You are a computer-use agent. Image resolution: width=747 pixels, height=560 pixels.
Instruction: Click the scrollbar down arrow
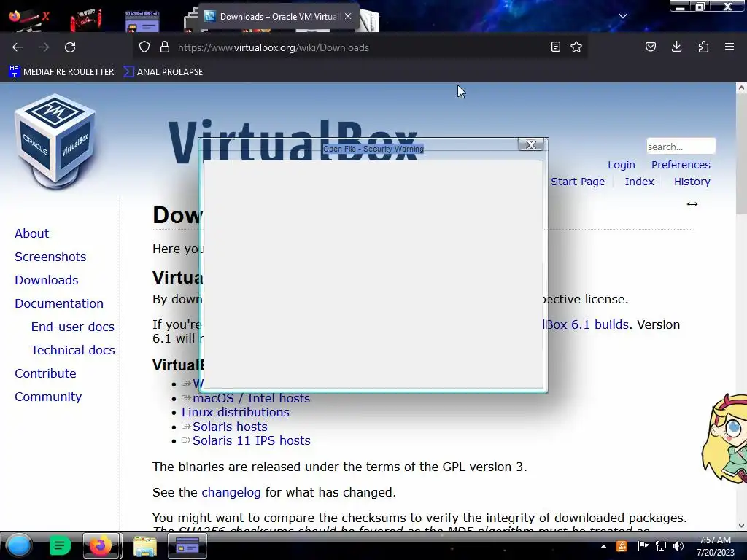pyautogui.click(x=741, y=526)
